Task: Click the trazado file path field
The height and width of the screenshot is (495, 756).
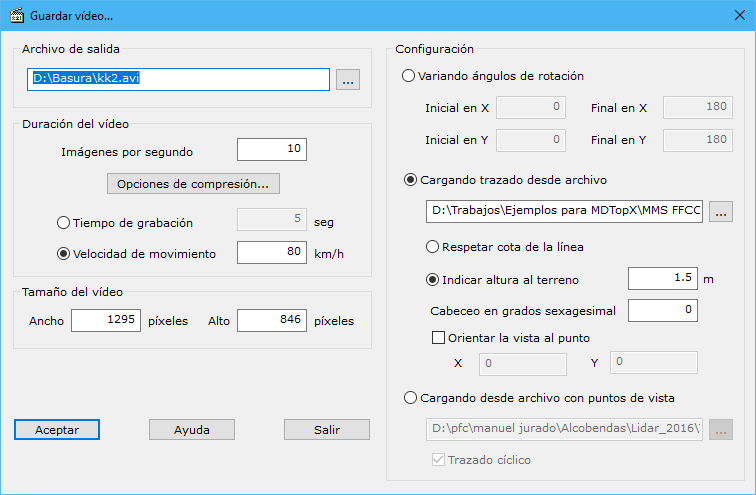Action: [564, 211]
